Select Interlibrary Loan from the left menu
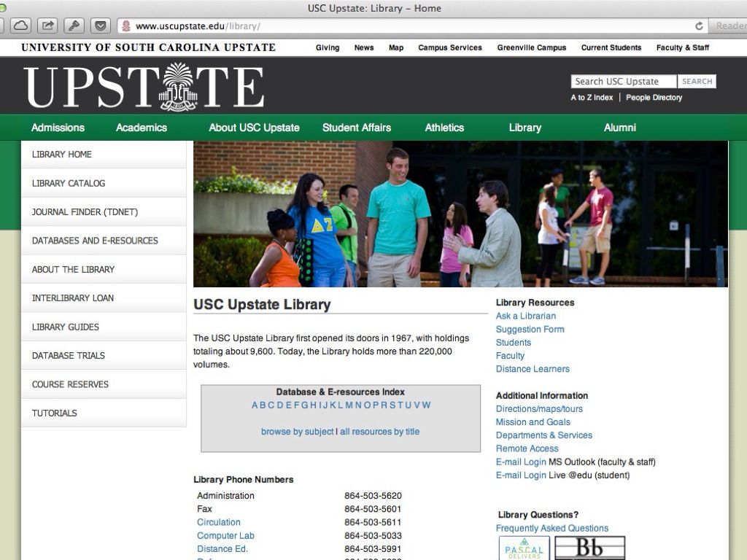The height and width of the screenshot is (560, 747). point(73,298)
